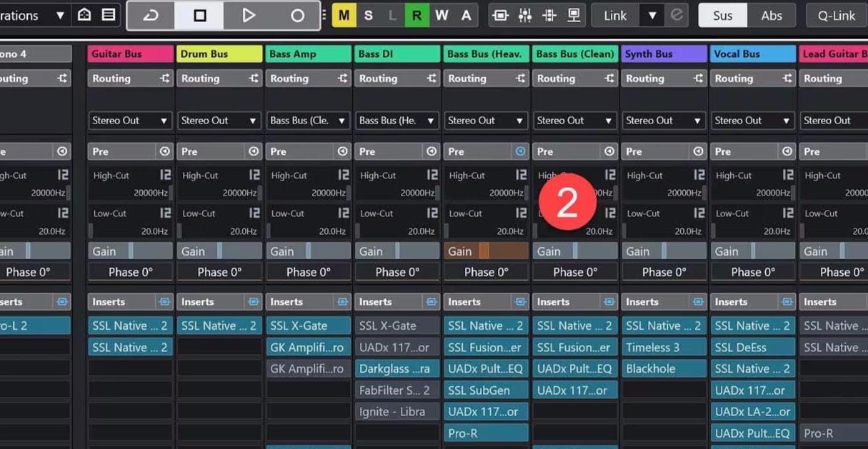This screenshot has width=868, height=449.
Task: Enable the Q-Link button
Action: click(x=837, y=15)
